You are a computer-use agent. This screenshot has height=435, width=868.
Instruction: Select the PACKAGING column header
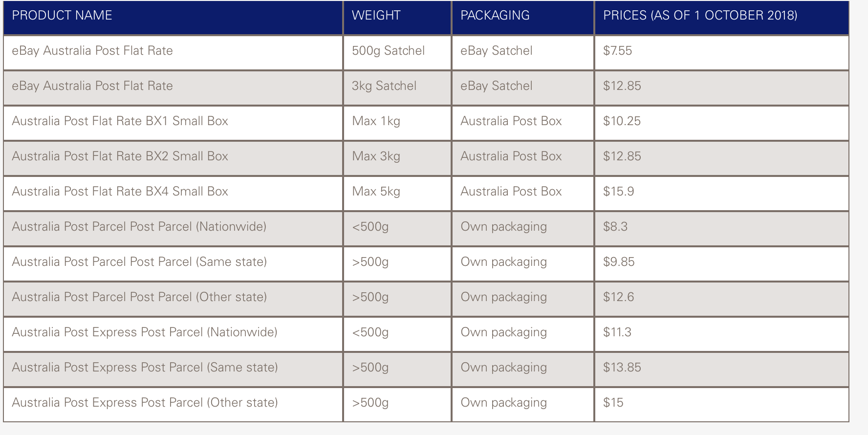pos(495,16)
